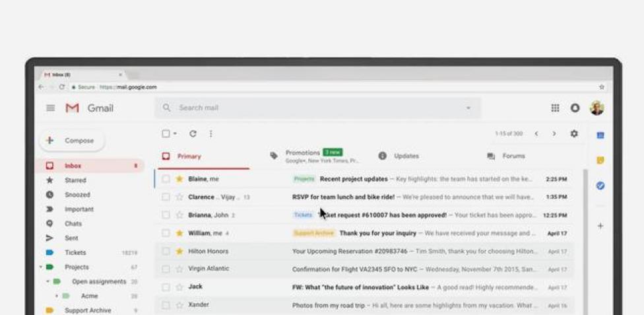This screenshot has width=644, height=315.
Task: Click the email list vertical scrollbar
Action: pos(586,242)
